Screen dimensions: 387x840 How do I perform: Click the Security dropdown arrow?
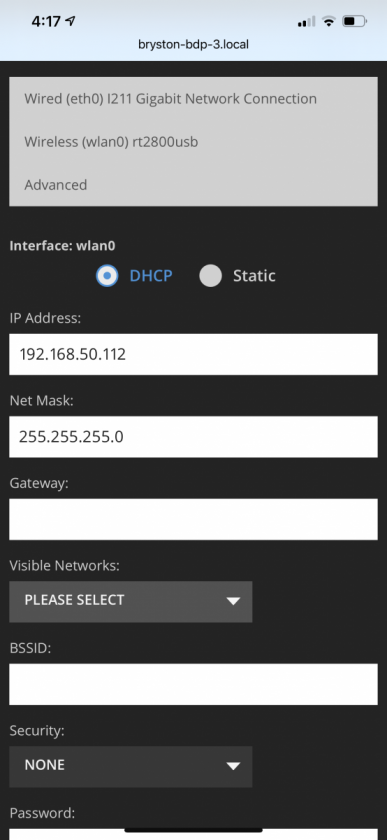(233, 767)
